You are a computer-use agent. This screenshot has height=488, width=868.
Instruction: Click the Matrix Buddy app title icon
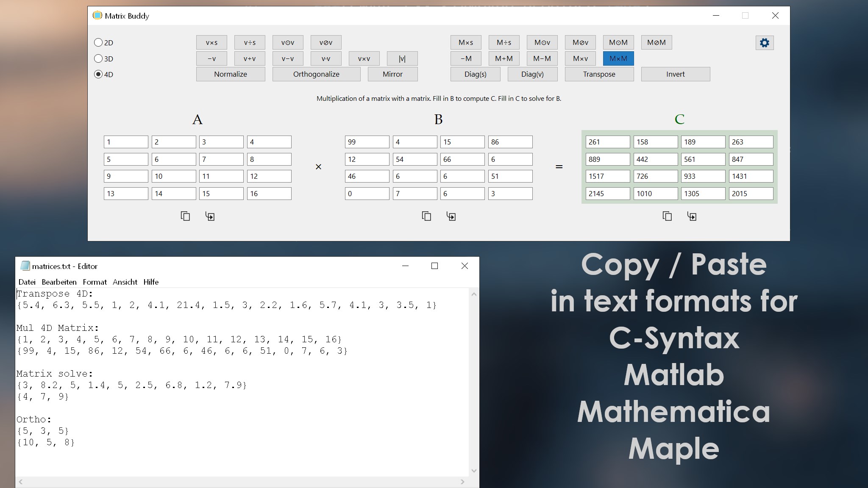(x=97, y=16)
